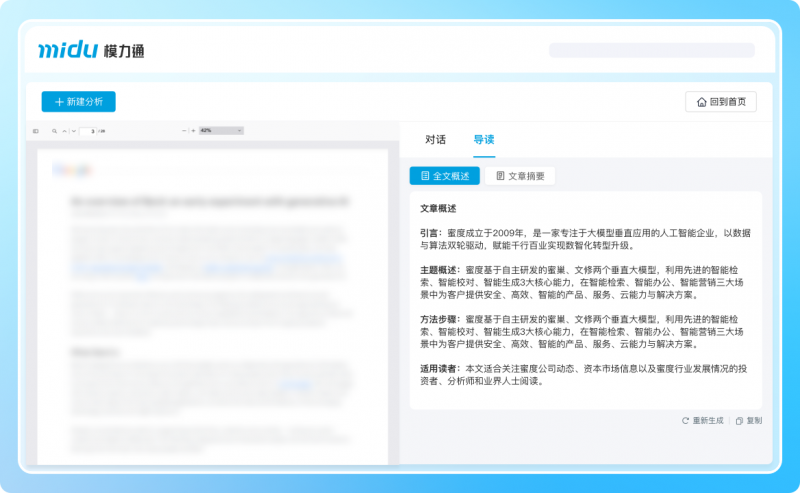
Task: Click the page number input field
Action: point(91,131)
